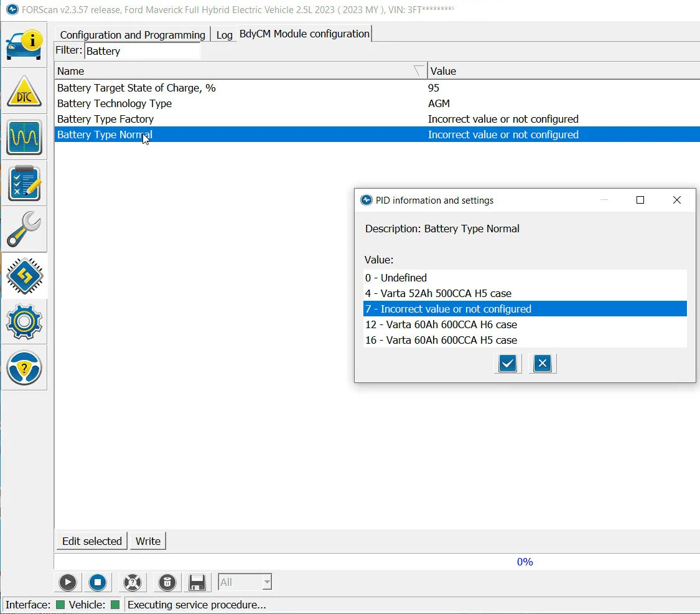Confirm the PID value with checkmark button

coord(508,363)
